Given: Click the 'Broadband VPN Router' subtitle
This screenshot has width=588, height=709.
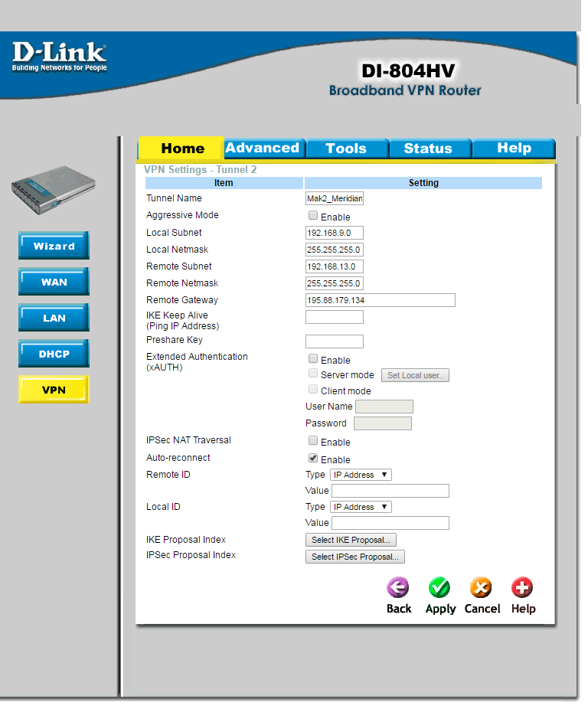Looking at the screenshot, I should (405, 90).
